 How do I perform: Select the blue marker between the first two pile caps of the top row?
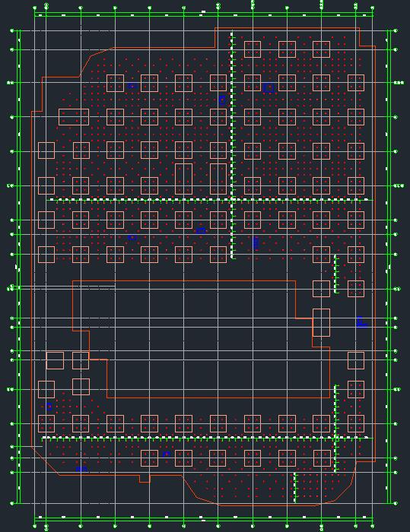click(x=132, y=86)
